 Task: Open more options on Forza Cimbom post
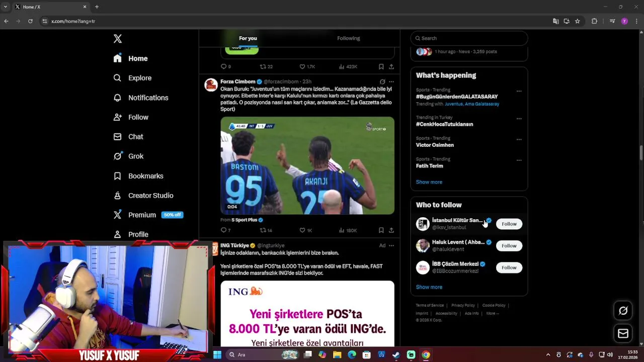(x=391, y=81)
